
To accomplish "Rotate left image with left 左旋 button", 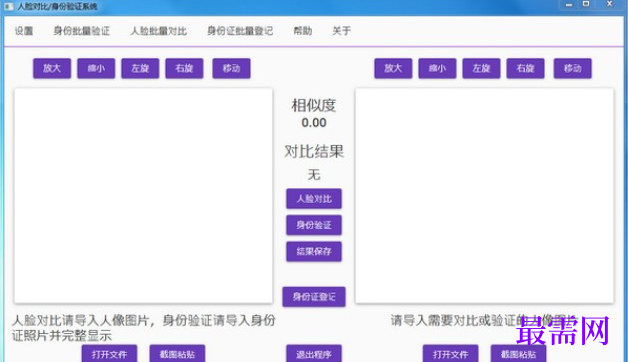I will point(140,68).
